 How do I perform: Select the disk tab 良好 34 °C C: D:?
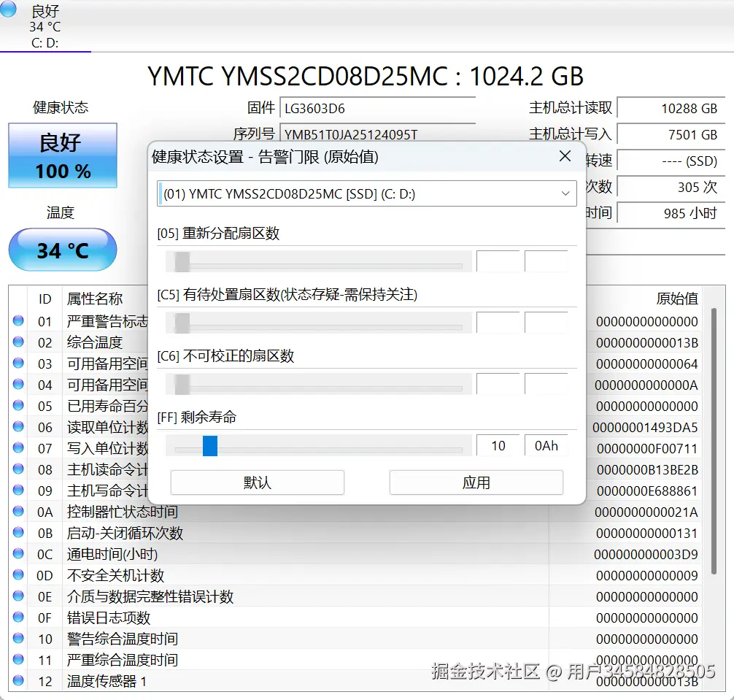45,26
